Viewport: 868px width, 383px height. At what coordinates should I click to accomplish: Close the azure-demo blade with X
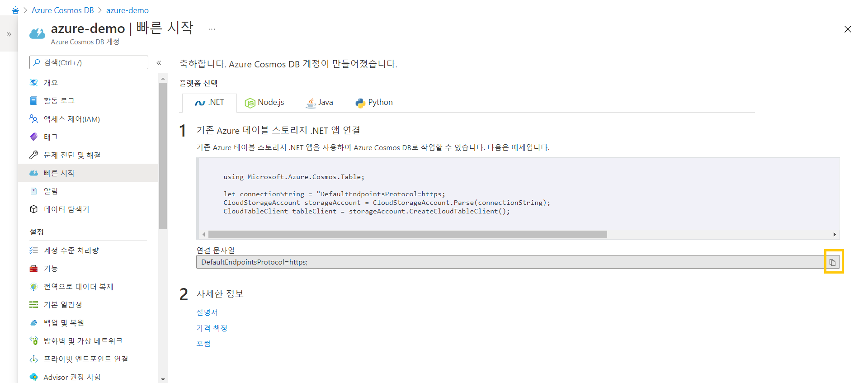pos(848,29)
